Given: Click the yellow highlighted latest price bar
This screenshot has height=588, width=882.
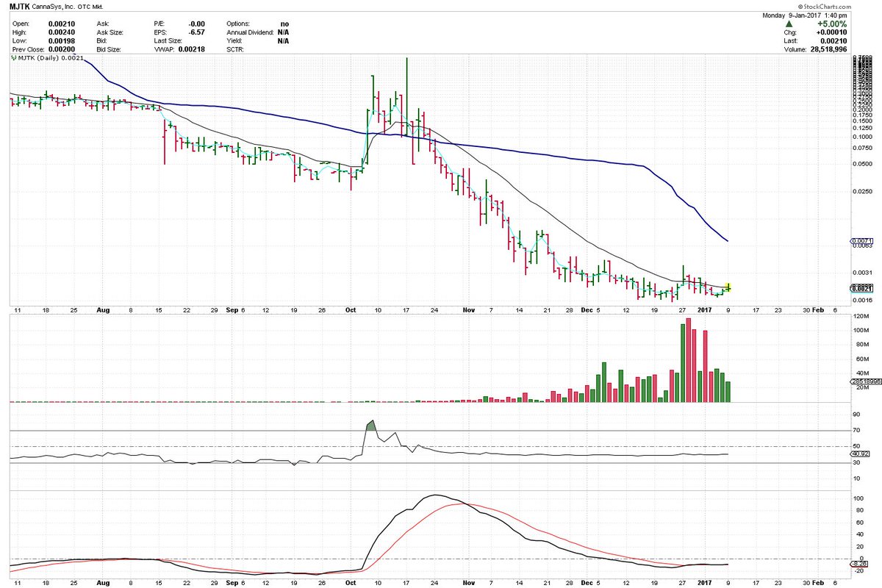Looking at the screenshot, I should point(728,287).
